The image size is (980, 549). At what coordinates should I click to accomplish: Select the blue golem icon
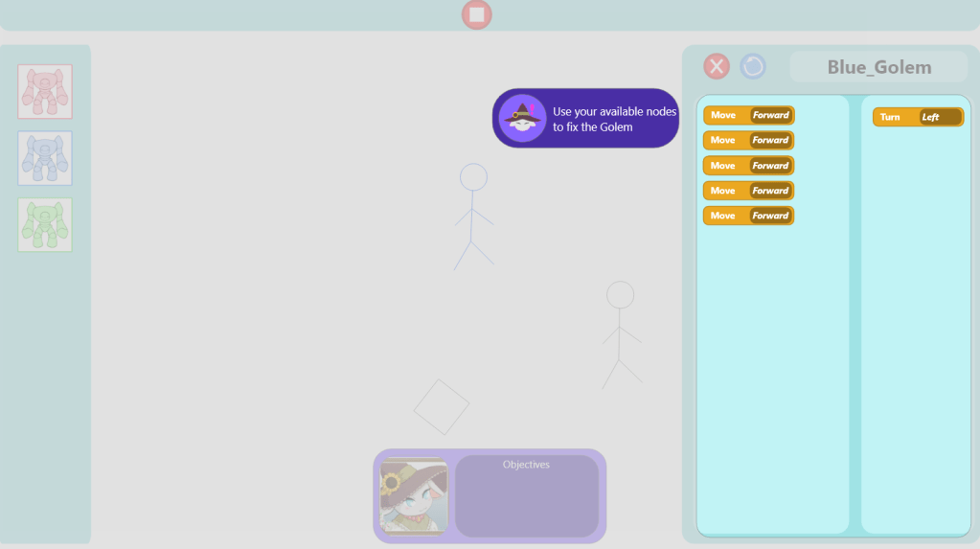coord(45,158)
